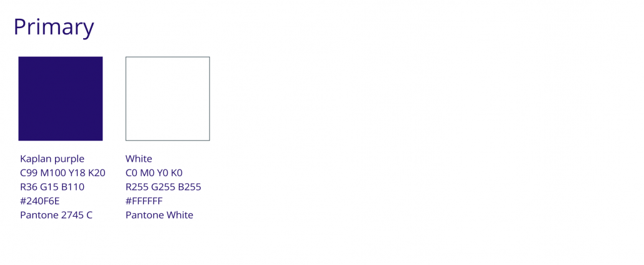Click the 'C0 M0 Y0 K0' CMYK line

pyautogui.click(x=154, y=173)
